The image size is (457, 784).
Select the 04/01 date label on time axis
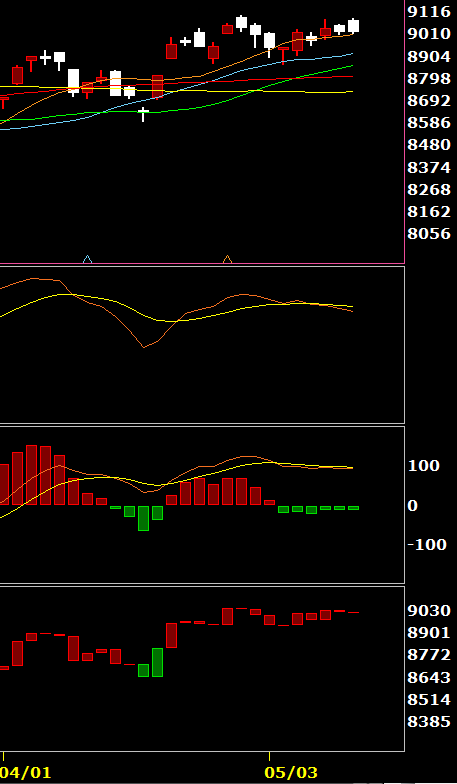coord(26,772)
